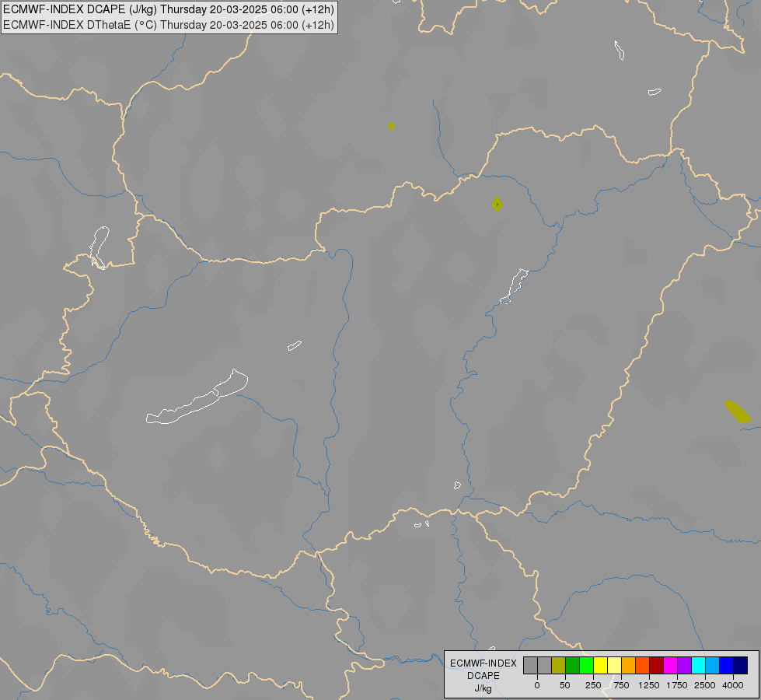Click the legend value 1250

[x=649, y=685]
